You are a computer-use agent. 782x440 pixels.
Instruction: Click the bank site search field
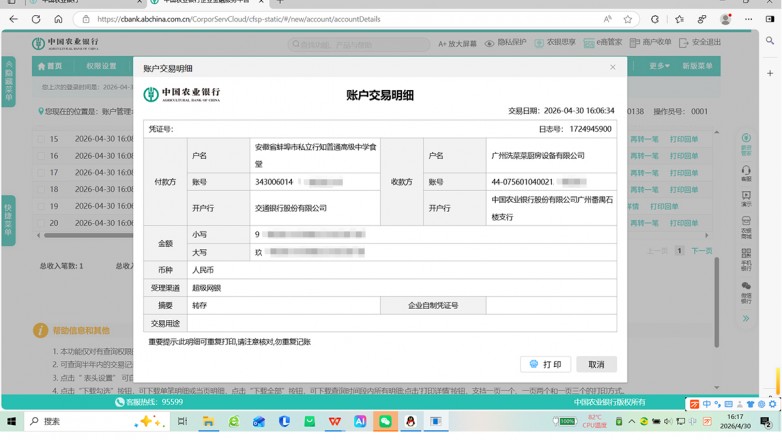click(359, 44)
